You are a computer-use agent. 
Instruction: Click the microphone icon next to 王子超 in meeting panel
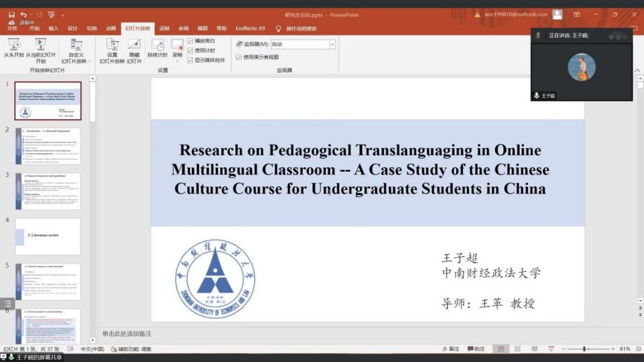tap(536, 95)
